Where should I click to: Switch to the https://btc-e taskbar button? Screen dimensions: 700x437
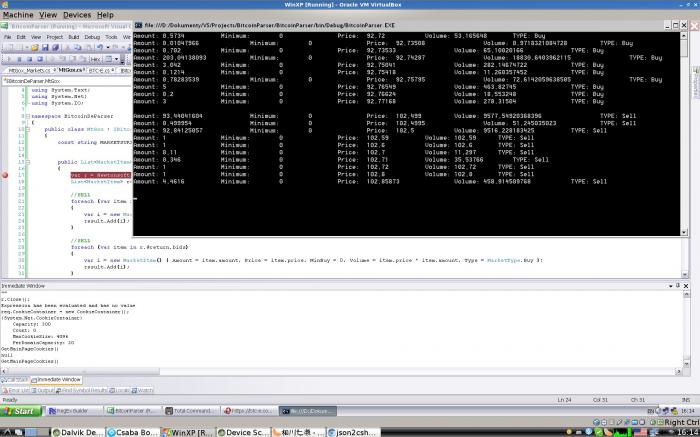pos(250,411)
